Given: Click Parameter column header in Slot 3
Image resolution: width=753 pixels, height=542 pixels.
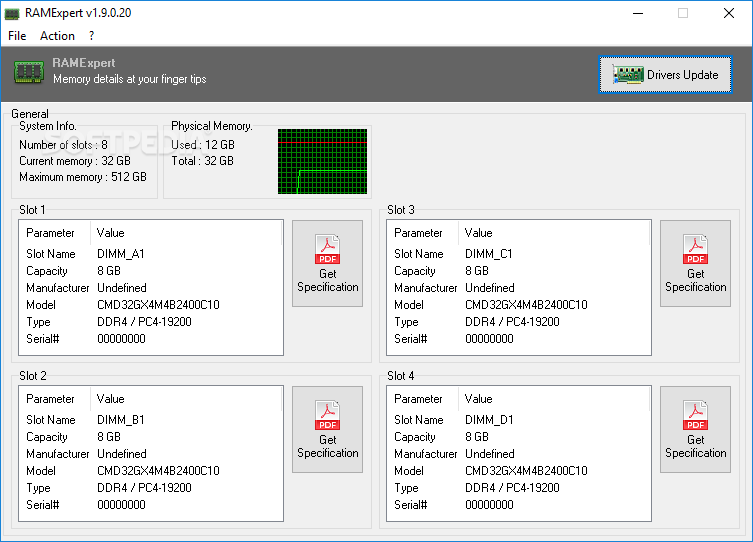Looking at the screenshot, I should point(423,233).
